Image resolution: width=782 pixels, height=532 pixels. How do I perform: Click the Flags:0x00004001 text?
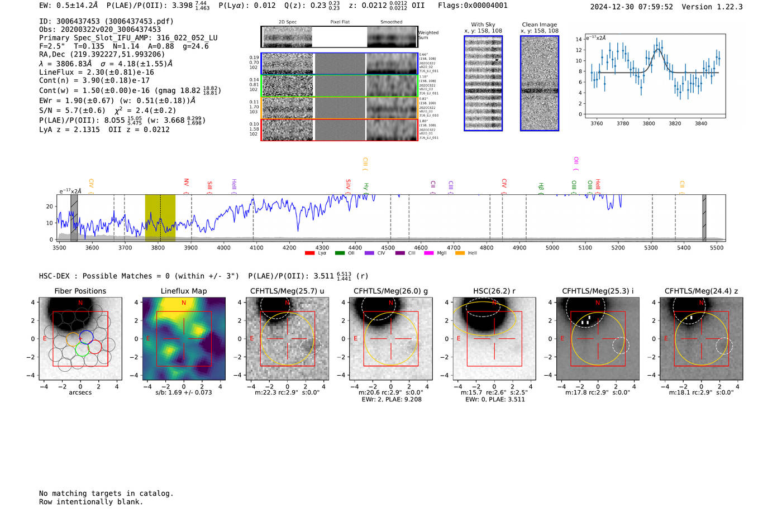(x=473, y=6)
